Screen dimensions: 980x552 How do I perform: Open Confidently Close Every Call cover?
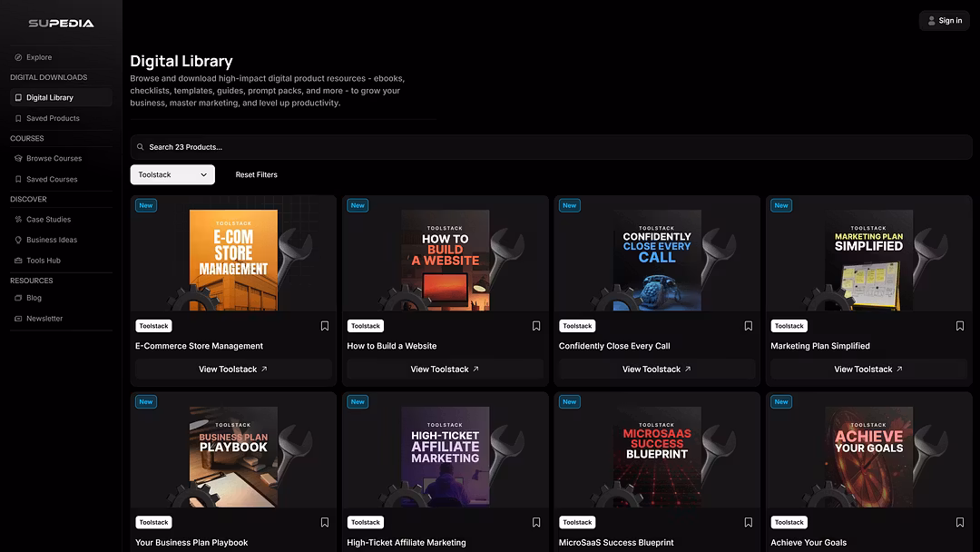(x=657, y=260)
